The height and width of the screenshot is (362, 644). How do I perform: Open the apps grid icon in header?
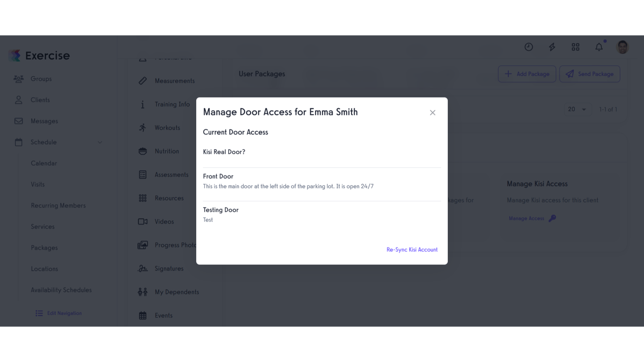[575, 47]
